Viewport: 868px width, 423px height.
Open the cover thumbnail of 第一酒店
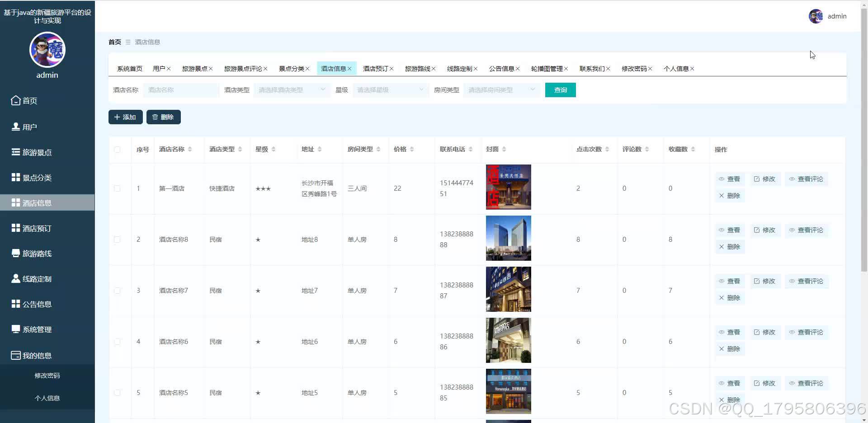(x=509, y=187)
